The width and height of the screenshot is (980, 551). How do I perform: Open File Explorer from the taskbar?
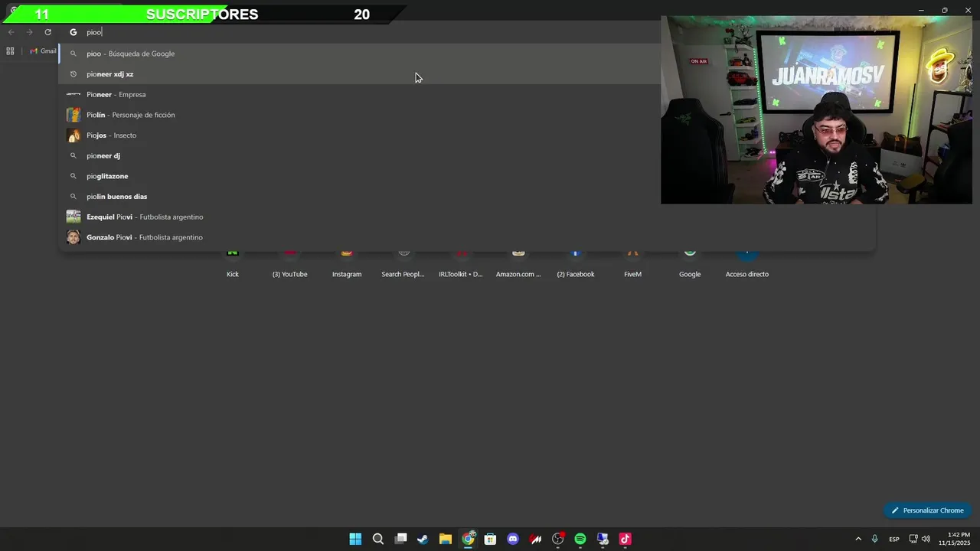point(446,539)
